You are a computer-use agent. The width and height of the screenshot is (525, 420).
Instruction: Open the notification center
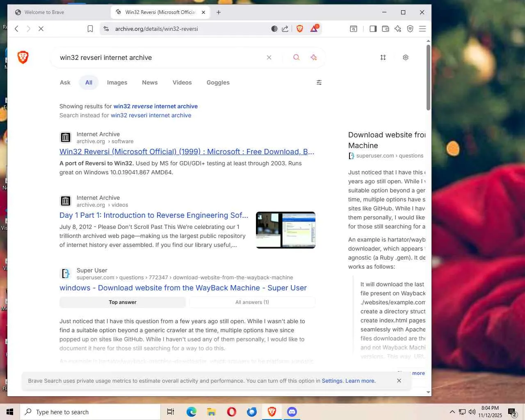click(x=512, y=412)
